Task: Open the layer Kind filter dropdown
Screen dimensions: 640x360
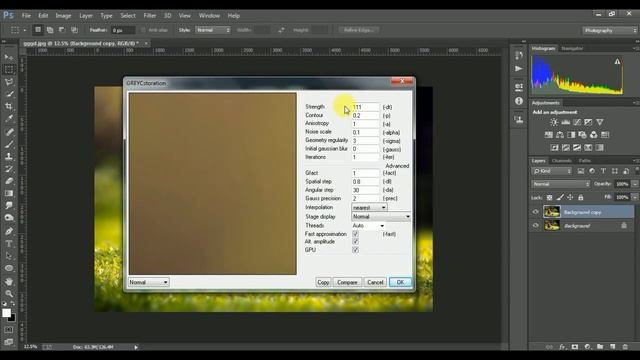Action: tap(552, 171)
